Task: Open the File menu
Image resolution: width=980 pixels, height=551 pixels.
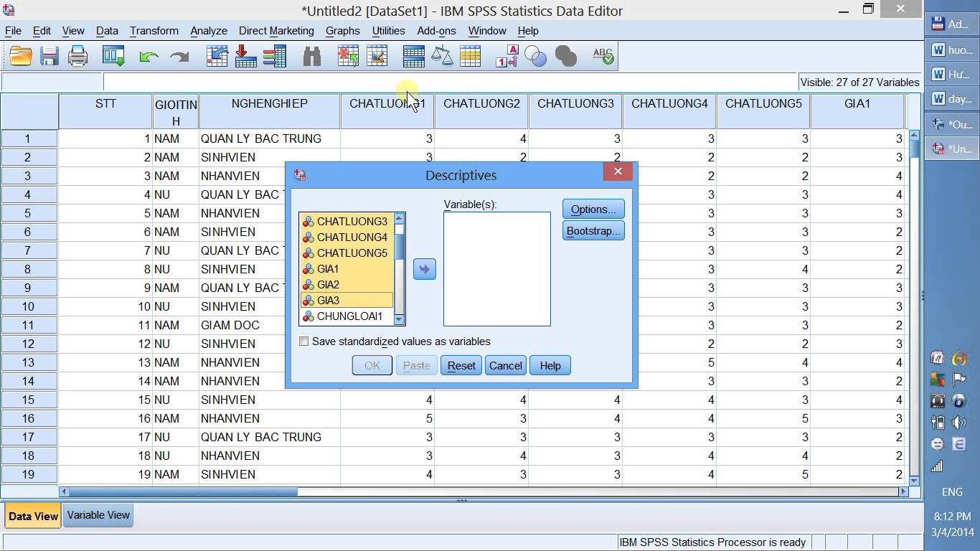Action: (x=13, y=31)
